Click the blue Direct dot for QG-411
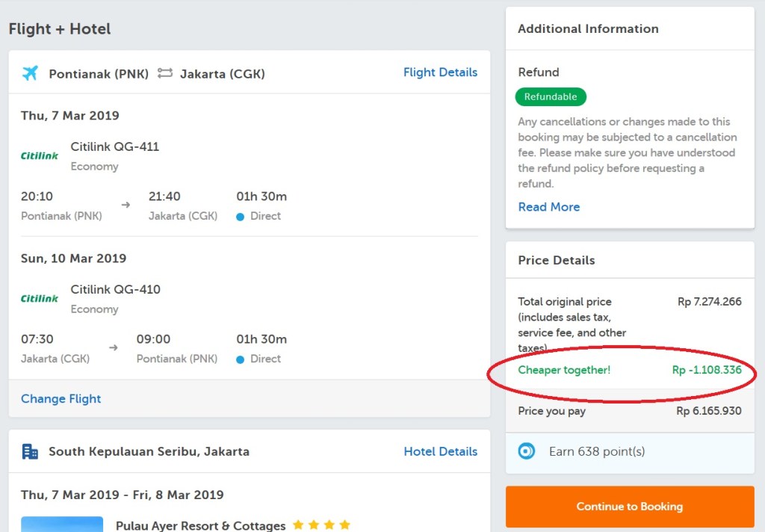This screenshot has width=765, height=532. pyautogui.click(x=241, y=217)
